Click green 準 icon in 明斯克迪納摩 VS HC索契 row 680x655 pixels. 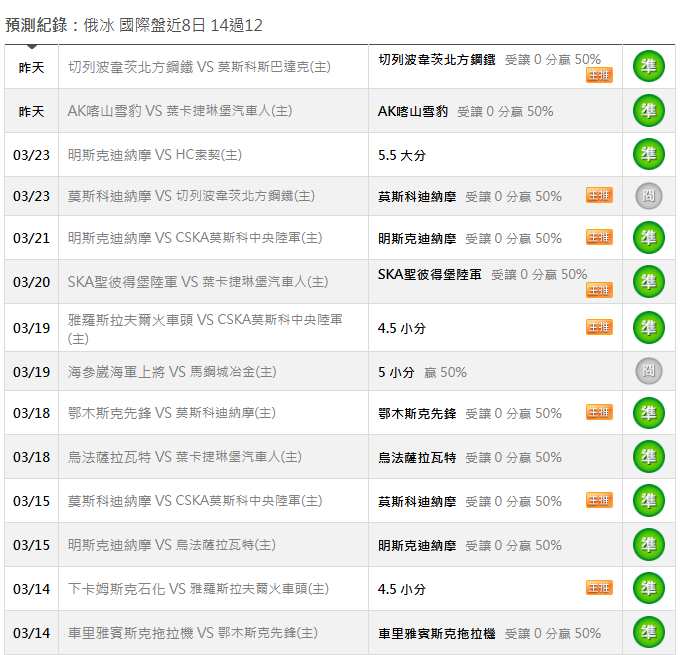[649, 154]
